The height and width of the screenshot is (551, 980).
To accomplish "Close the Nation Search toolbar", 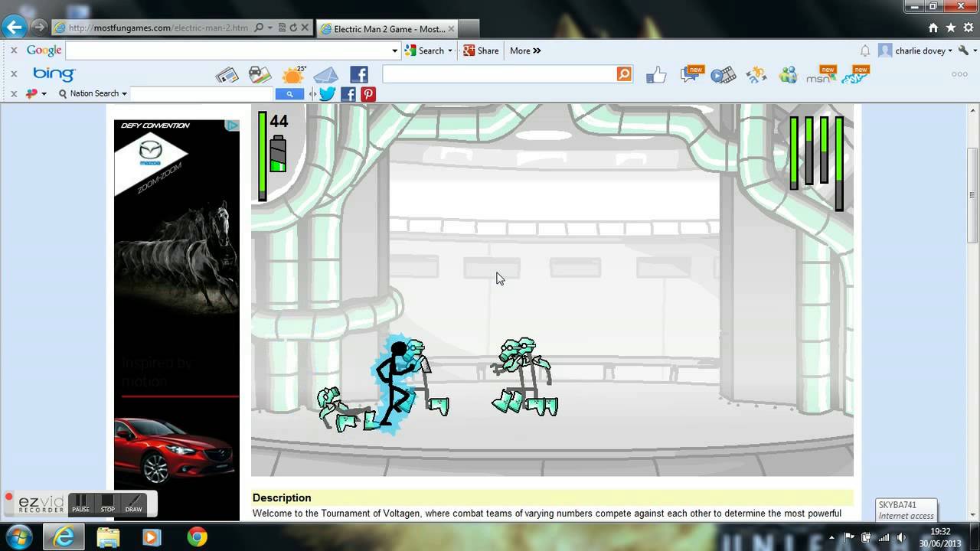I will point(14,93).
